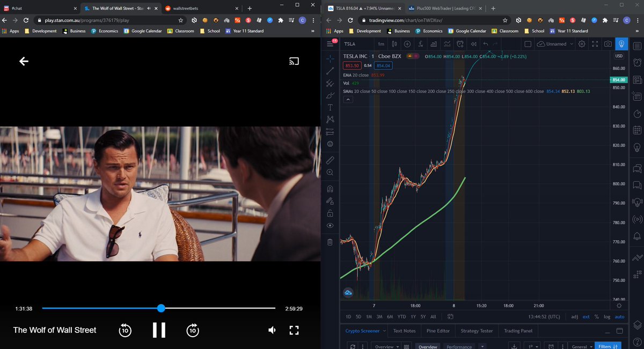Screen dimensions: 644x349
Task: Remove drawings with the trash icon
Action: tap(330, 242)
